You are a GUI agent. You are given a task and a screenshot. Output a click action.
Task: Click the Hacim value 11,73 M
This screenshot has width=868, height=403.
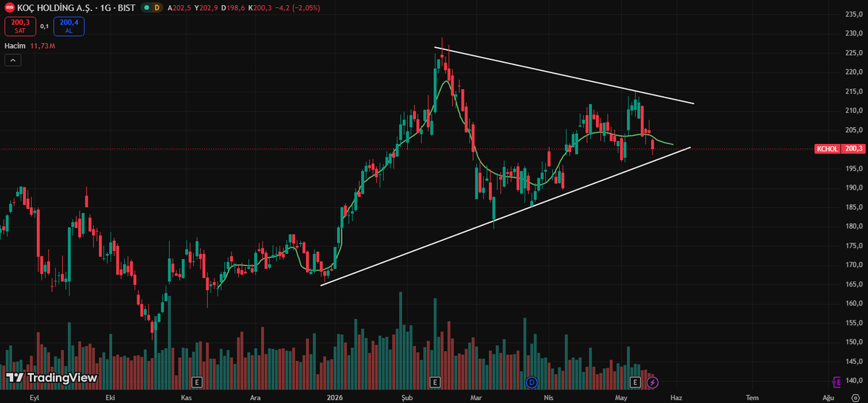pos(43,46)
